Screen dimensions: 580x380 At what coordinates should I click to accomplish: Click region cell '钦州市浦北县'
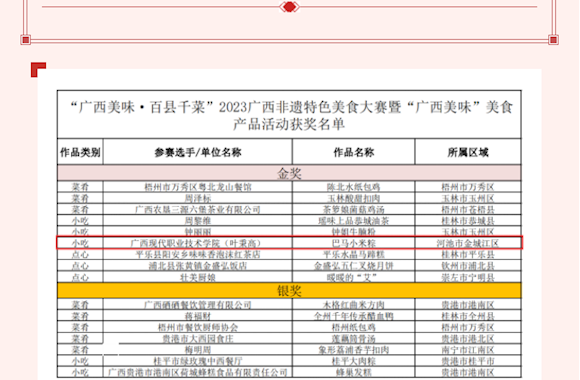[468, 266]
